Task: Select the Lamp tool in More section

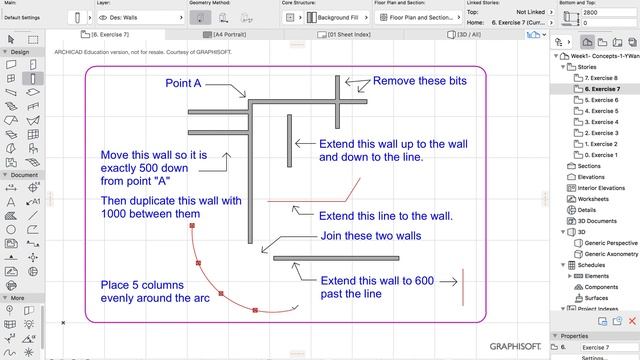Action: pyautogui.click(x=29, y=324)
